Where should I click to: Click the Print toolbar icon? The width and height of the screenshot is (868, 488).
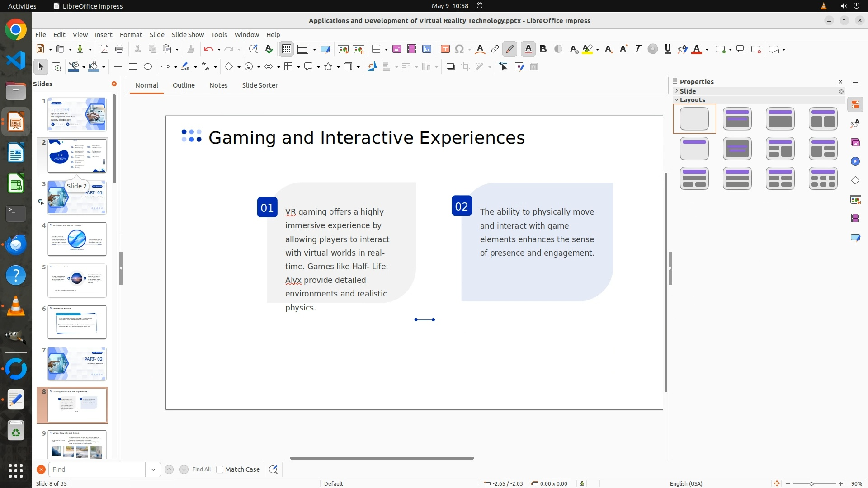pyautogui.click(x=119, y=49)
